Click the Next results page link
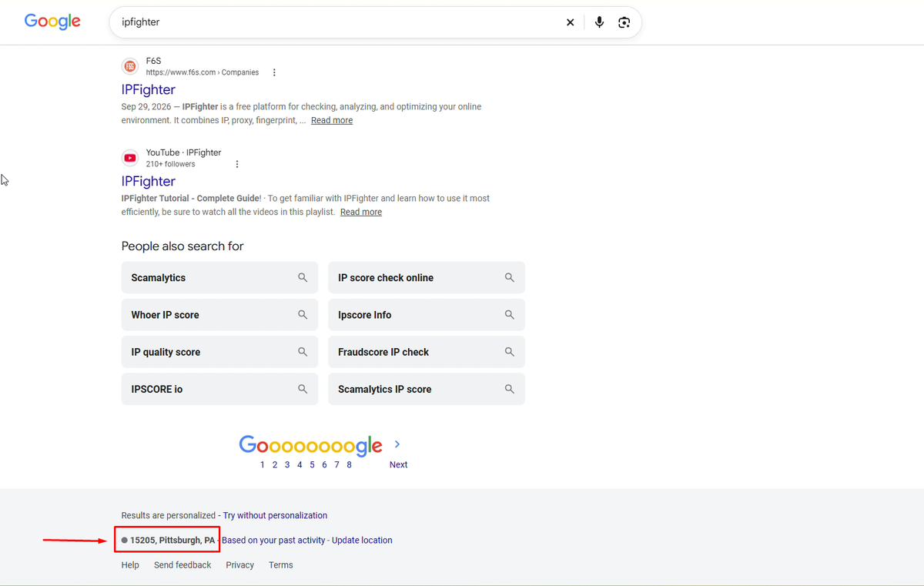924x586 pixels. click(x=398, y=464)
